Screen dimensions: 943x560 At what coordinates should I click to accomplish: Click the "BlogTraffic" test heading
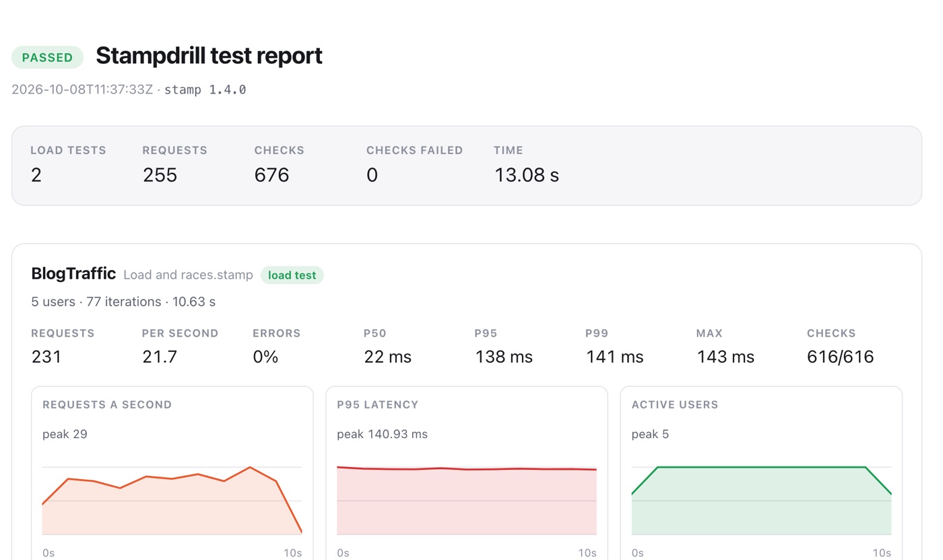pos(73,274)
